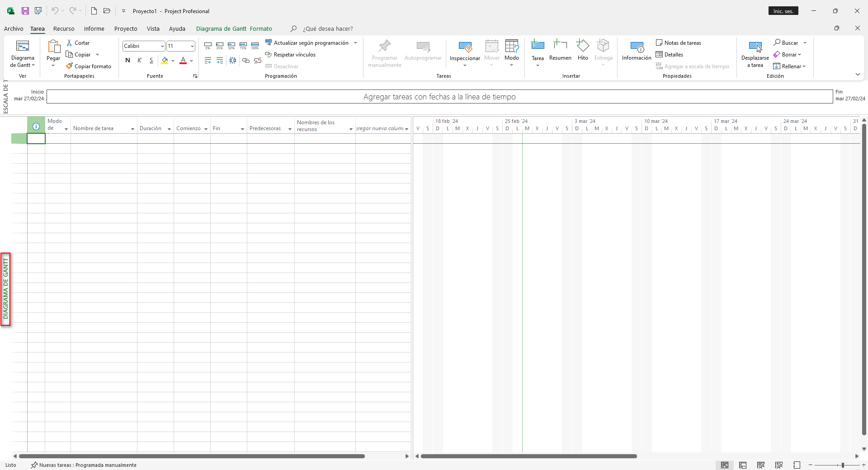Mark task as 50% complete
This screenshot has width=868, height=470.
click(231, 46)
